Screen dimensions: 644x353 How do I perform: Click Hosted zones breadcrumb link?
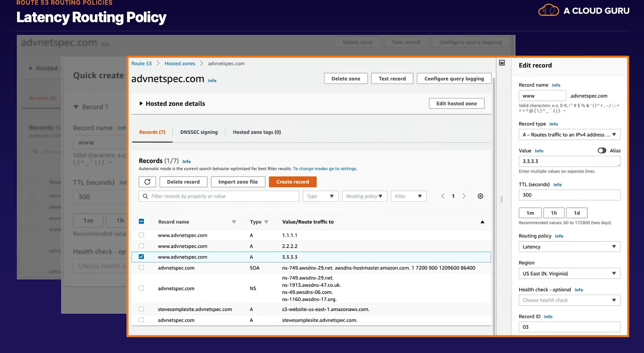(180, 63)
